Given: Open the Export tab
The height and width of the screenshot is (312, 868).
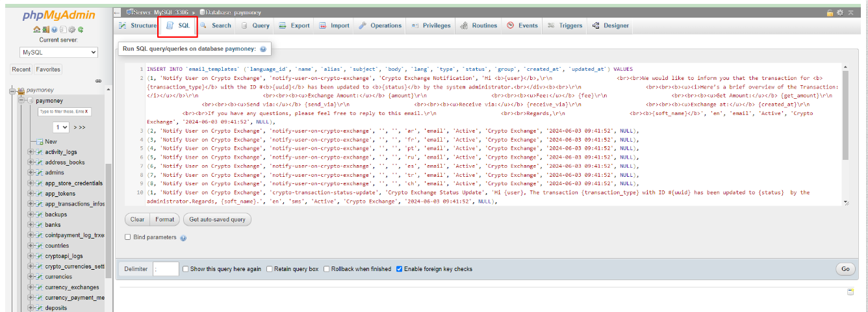Looking at the screenshot, I should (294, 26).
